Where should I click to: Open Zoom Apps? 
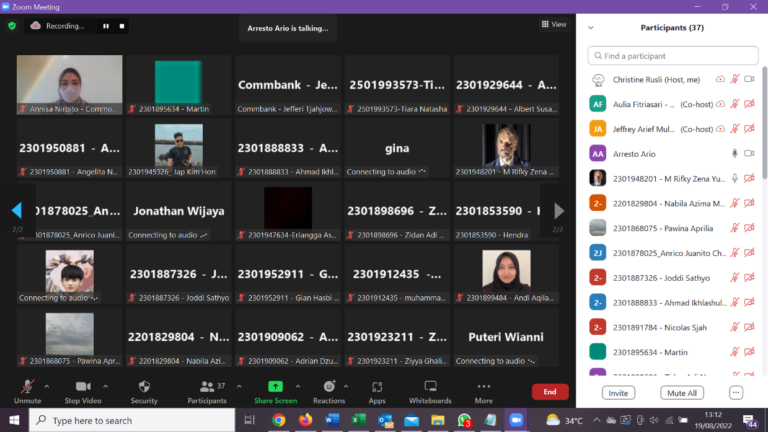[377, 392]
